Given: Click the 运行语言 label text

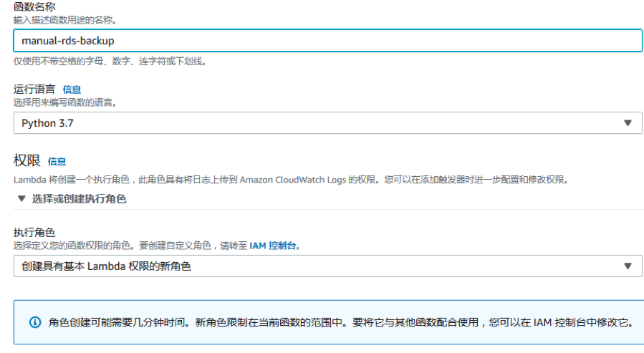Looking at the screenshot, I should 34,89.
